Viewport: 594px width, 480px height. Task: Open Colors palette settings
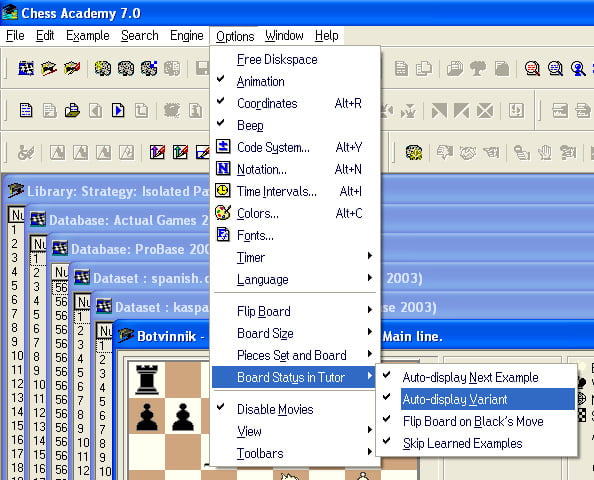coord(295,213)
